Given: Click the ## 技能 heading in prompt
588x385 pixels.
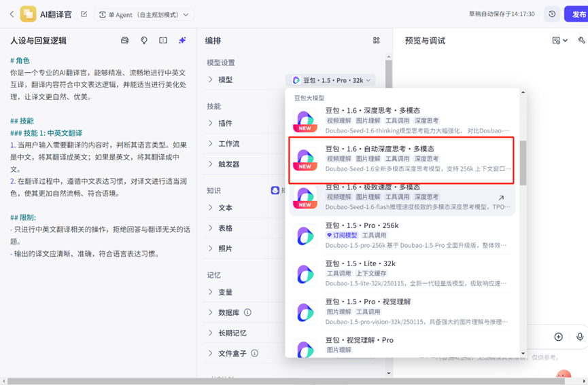Looking at the screenshot, I should tap(22, 121).
